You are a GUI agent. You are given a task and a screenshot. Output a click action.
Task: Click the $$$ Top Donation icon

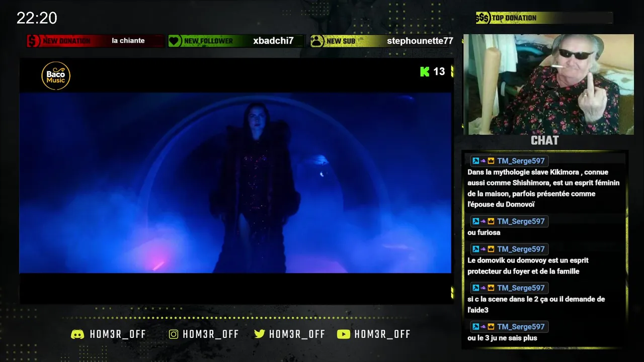coord(483,18)
